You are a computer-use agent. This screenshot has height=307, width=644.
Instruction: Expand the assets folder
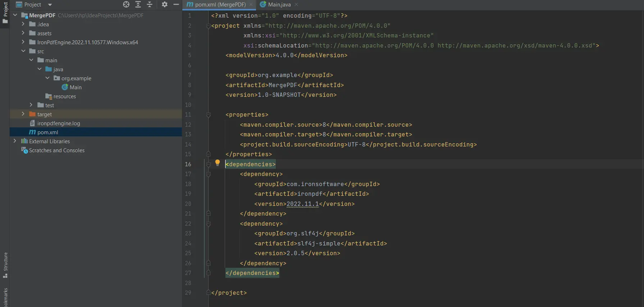(x=23, y=33)
